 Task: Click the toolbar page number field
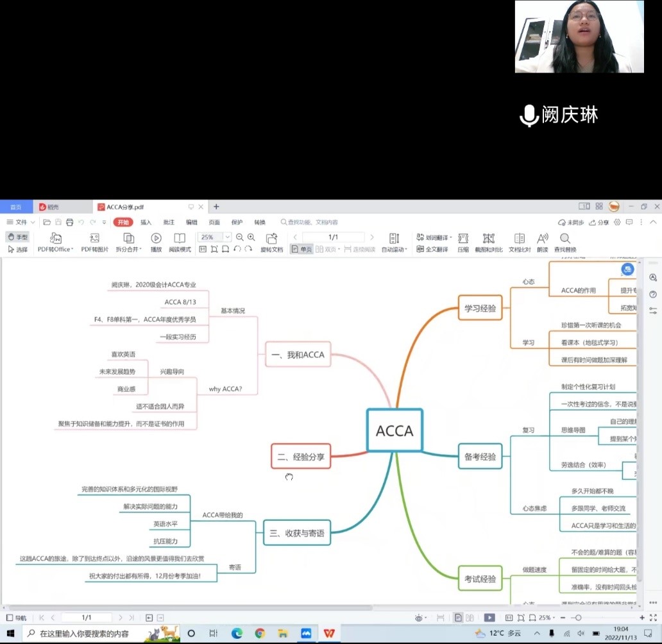[333, 237]
